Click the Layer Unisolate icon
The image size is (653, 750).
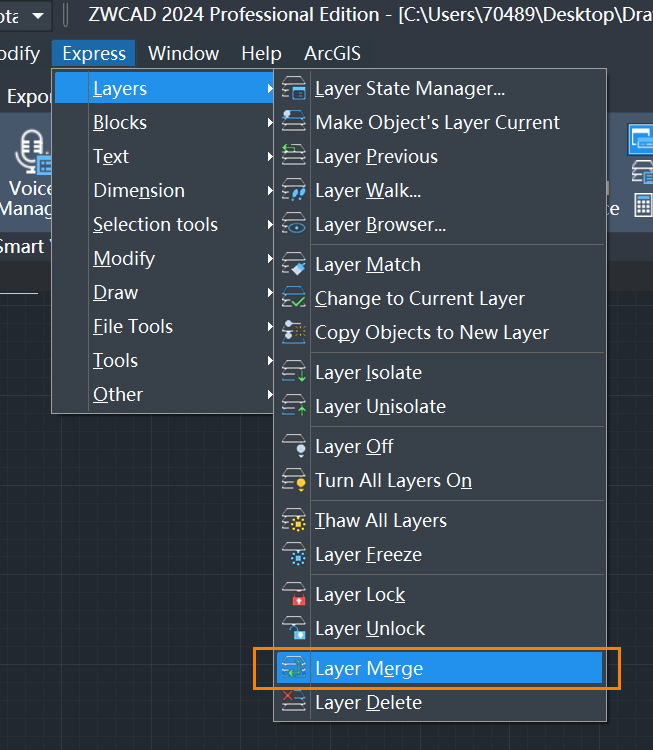click(x=293, y=407)
